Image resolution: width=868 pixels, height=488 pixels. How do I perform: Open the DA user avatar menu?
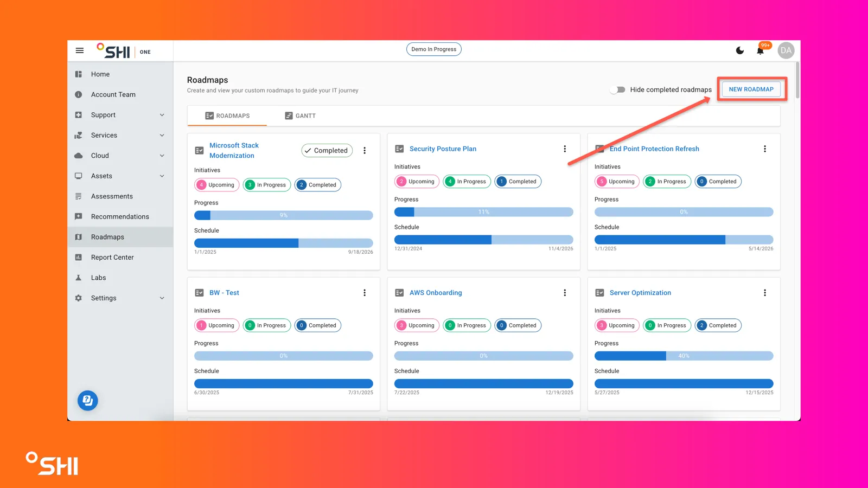(x=786, y=50)
